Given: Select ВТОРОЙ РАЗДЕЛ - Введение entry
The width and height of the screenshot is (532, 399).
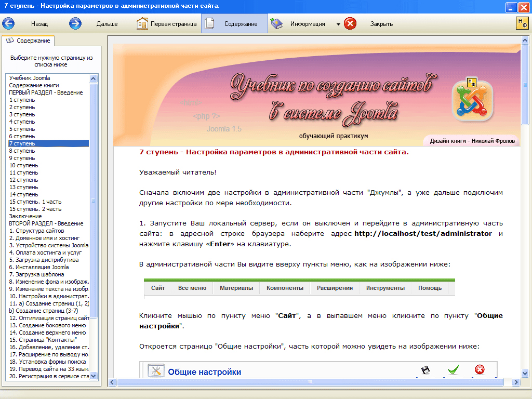Looking at the screenshot, I should click(x=48, y=223).
